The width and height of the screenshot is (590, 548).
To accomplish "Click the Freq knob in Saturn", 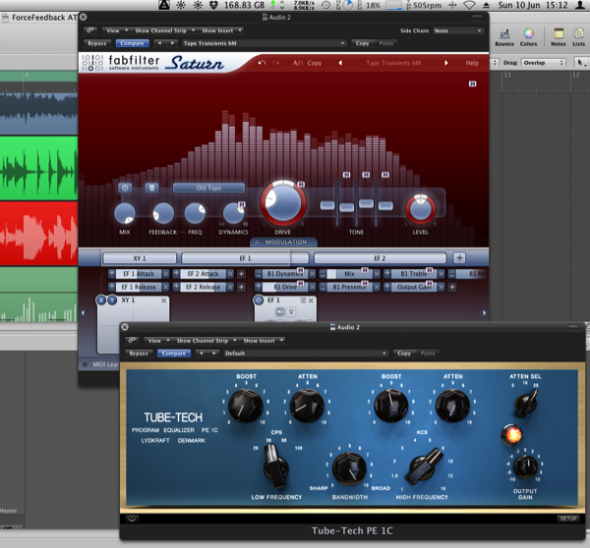I will pyautogui.click(x=195, y=213).
